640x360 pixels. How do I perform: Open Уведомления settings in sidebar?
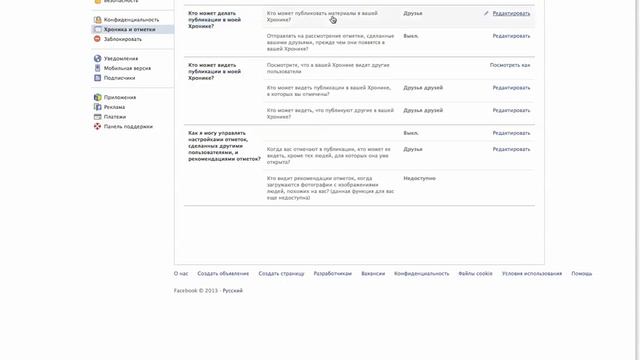point(121,58)
